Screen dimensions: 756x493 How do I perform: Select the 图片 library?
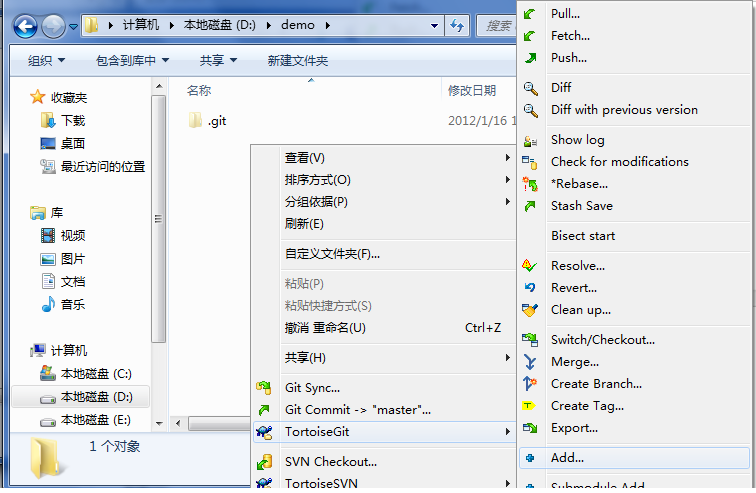[x=73, y=259]
